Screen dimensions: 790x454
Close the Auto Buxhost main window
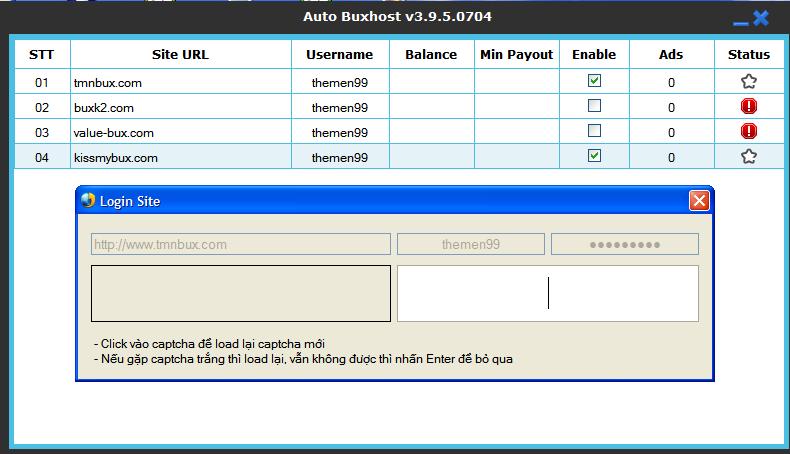761,18
